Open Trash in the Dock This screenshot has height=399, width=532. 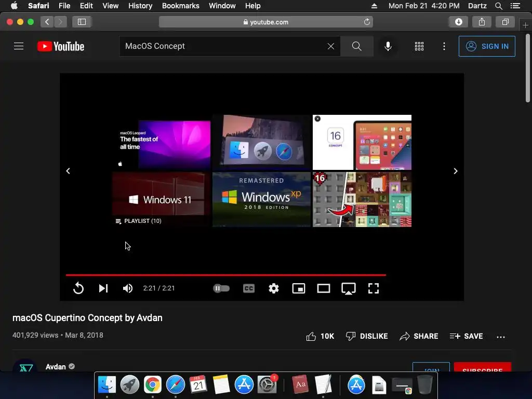(x=425, y=385)
